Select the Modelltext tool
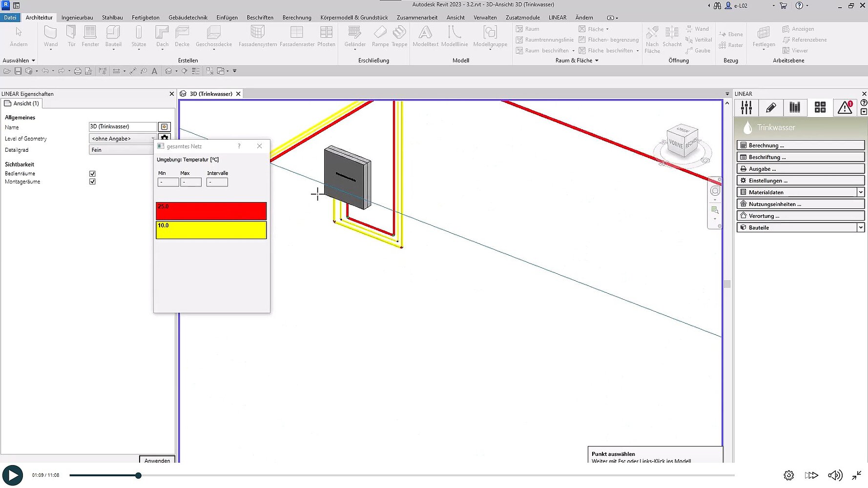 point(425,36)
